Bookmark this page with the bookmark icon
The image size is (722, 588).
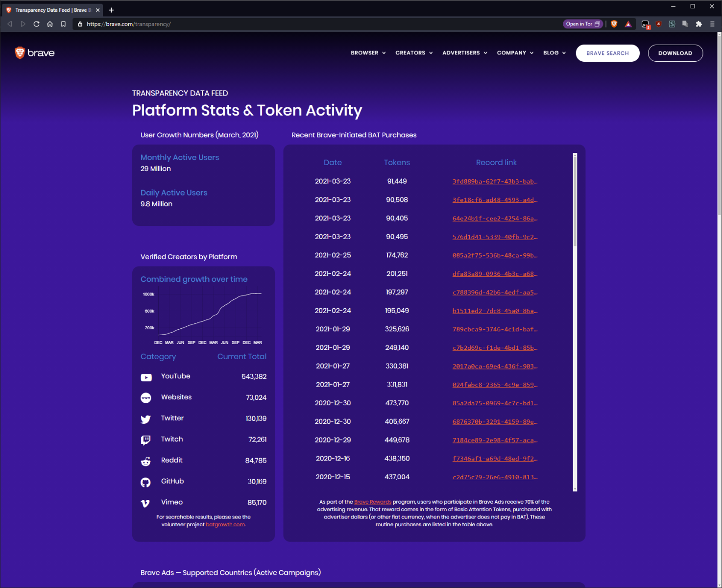click(x=63, y=24)
